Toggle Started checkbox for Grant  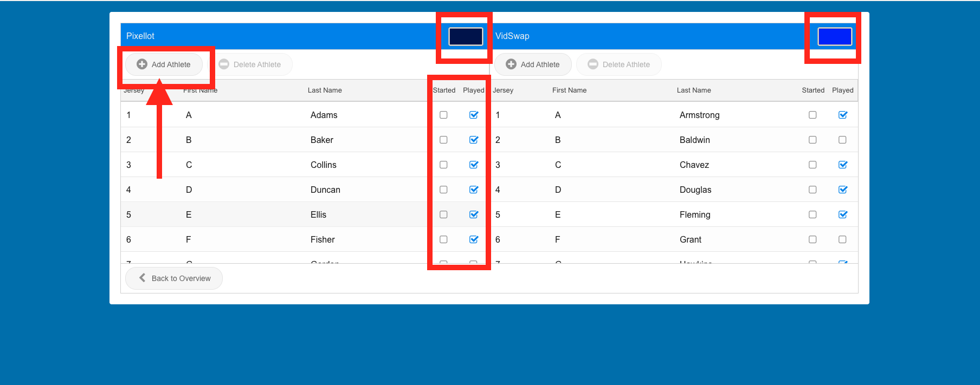click(813, 239)
